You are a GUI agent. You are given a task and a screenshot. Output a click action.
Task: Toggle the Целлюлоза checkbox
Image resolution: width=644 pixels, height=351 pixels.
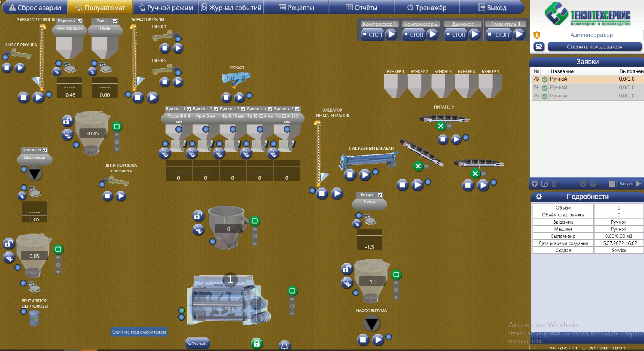[45, 150]
